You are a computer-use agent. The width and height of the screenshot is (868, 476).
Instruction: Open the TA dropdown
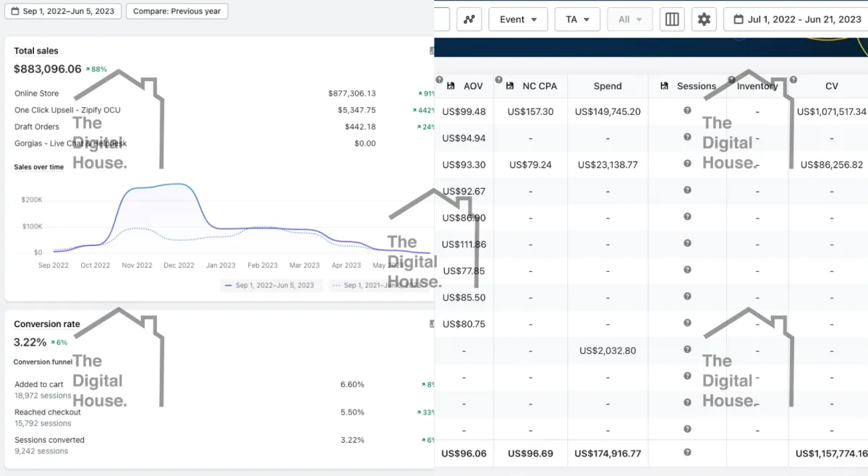tap(577, 20)
